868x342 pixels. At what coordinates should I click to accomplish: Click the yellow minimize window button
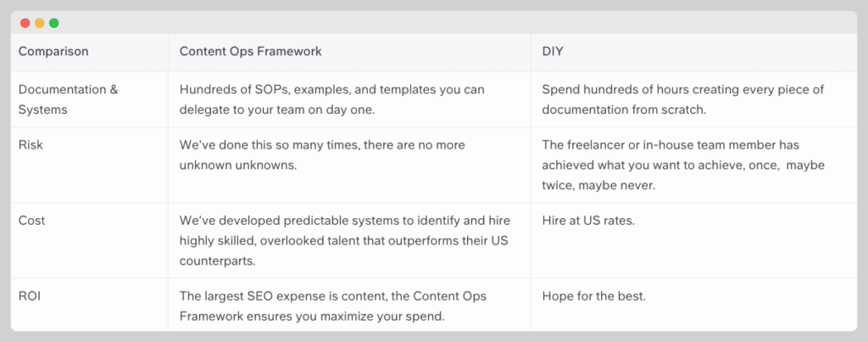pyautogui.click(x=39, y=23)
